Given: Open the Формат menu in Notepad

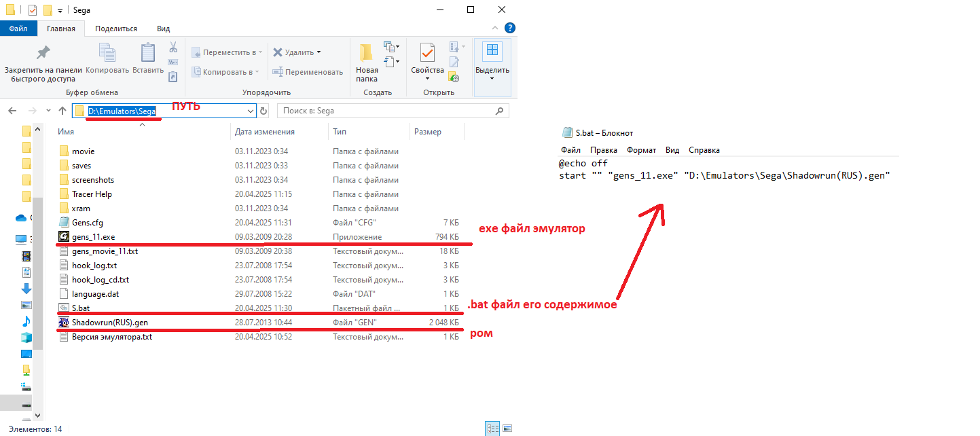Looking at the screenshot, I should pos(641,150).
